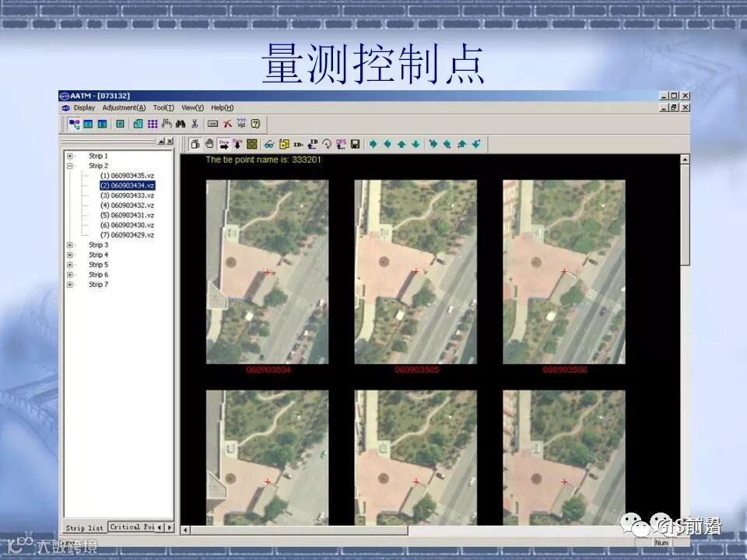Click the ID label icon

(298, 145)
